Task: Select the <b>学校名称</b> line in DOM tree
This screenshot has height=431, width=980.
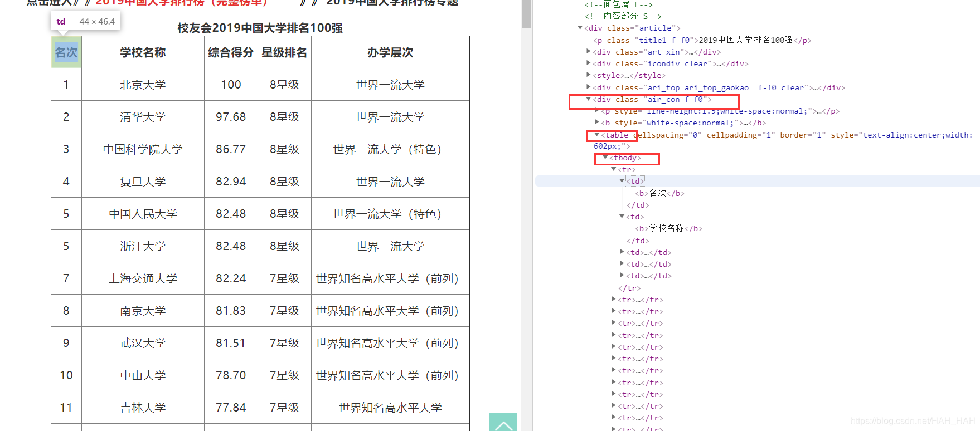Action: 669,228
